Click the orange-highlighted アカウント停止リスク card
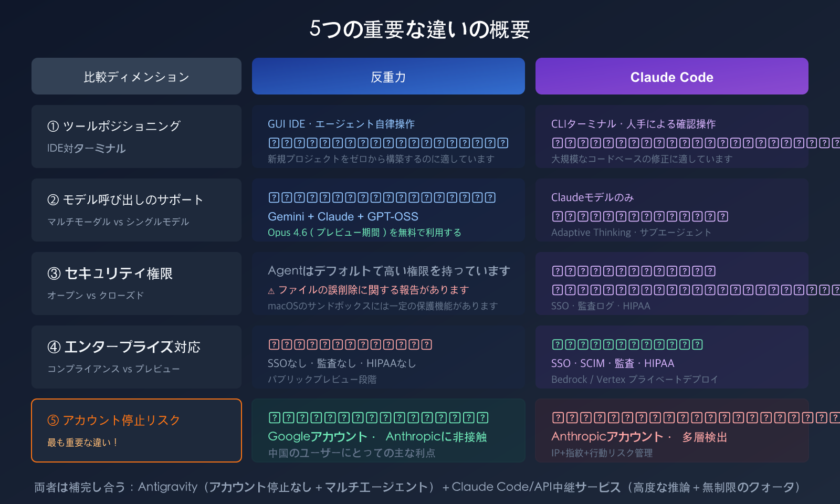The image size is (840, 504). click(x=136, y=430)
